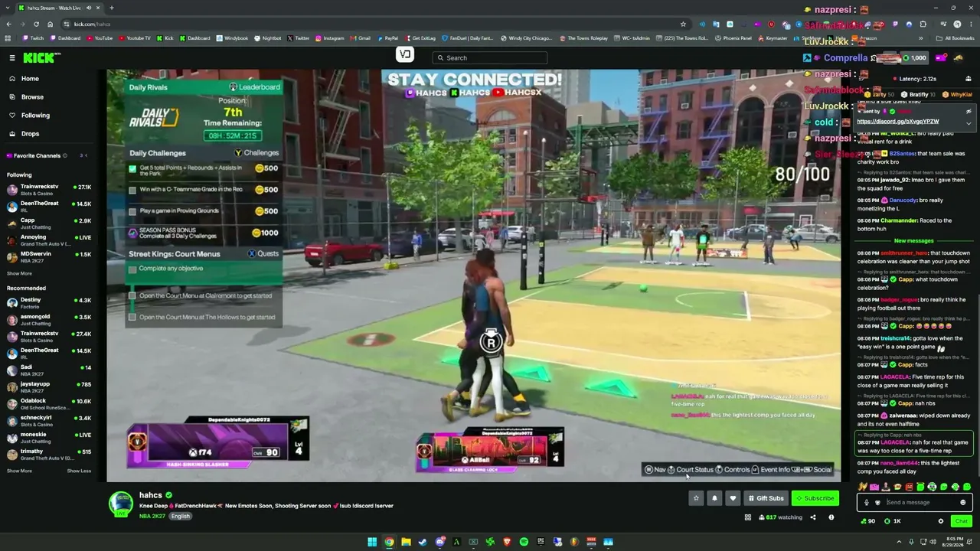The height and width of the screenshot is (551, 980).
Task: Open the hahcs channel avatar
Action: click(121, 504)
